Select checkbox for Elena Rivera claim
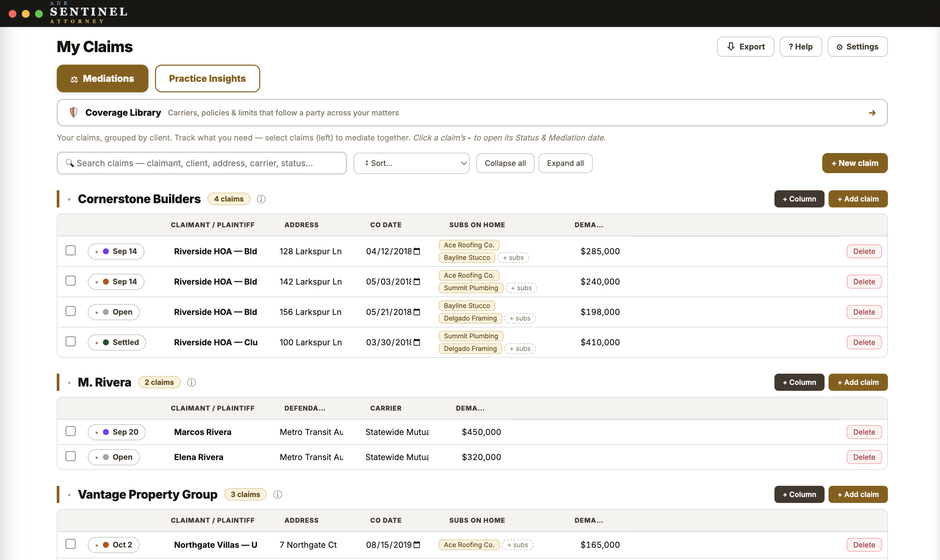The height and width of the screenshot is (560, 940). (x=71, y=456)
